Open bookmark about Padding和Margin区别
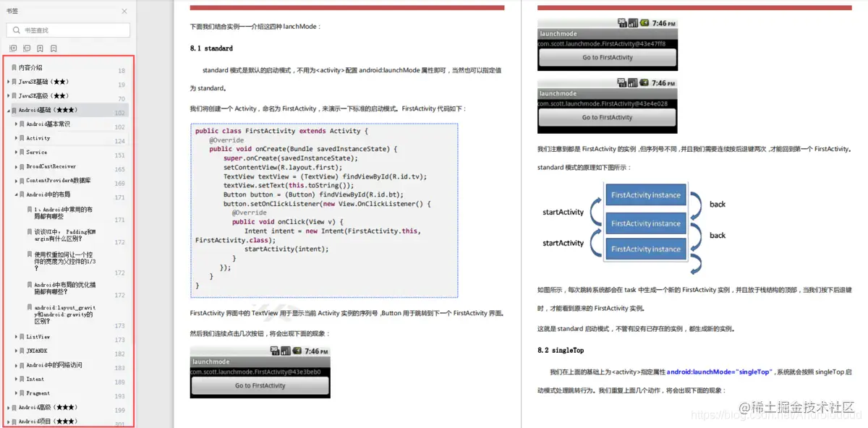The height and width of the screenshot is (428, 868). click(65, 235)
